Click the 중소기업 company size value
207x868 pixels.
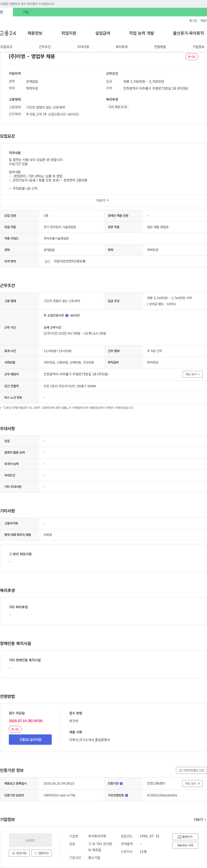pyautogui.click(x=94, y=858)
